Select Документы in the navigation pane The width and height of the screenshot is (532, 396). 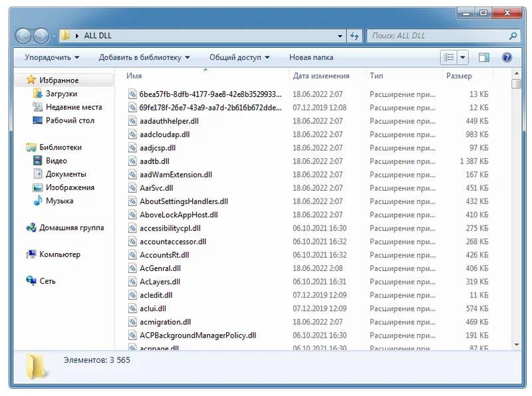tap(66, 174)
